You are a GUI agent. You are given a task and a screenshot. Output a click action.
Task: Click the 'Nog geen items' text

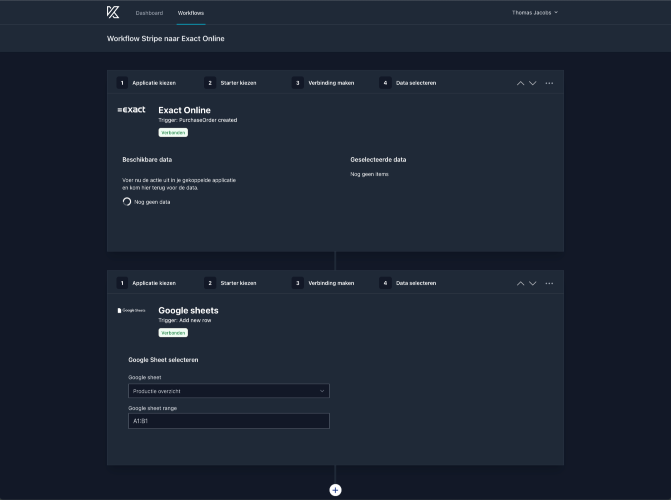[x=369, y=174]
